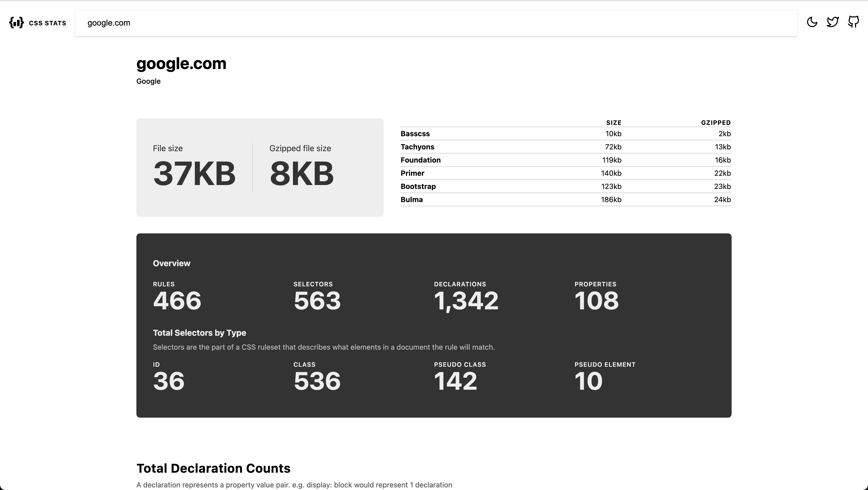Select the 536 class selectors count
The image size is (868, 490).
[x=317, y=381]
